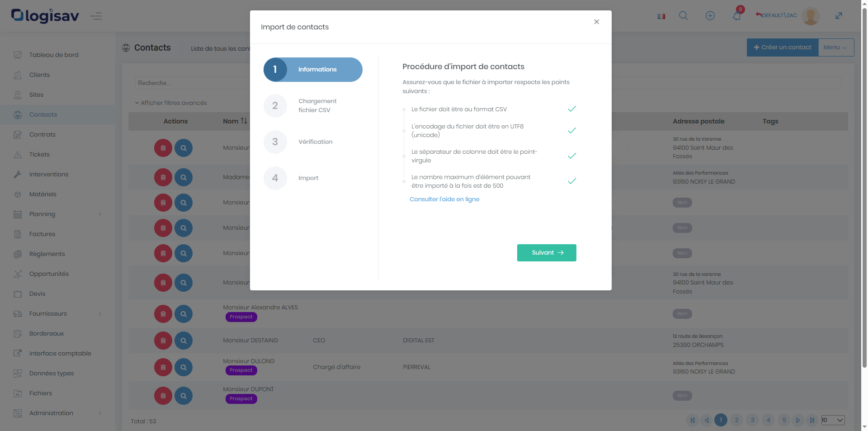Image resolution: width=868 pixels, height=431 pixels.
Task: Show advanced filters via Afficher filtres avancés
Action: point(171,103)
